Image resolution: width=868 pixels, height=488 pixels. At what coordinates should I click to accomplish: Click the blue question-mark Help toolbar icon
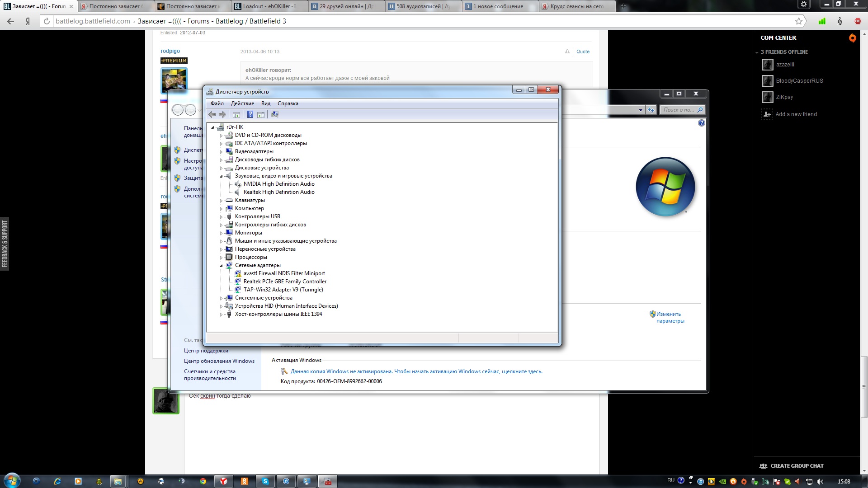click(250, 115)
